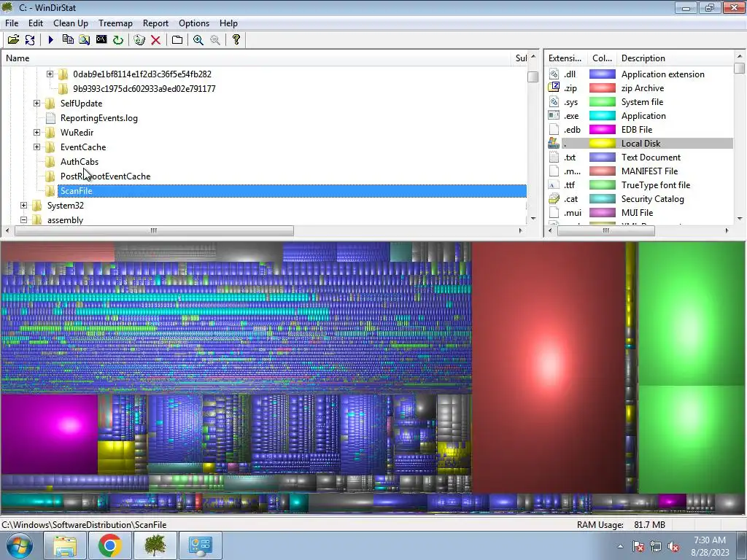Click the .zip archive type icon
The image size is (747, 560).
(554, 87)
